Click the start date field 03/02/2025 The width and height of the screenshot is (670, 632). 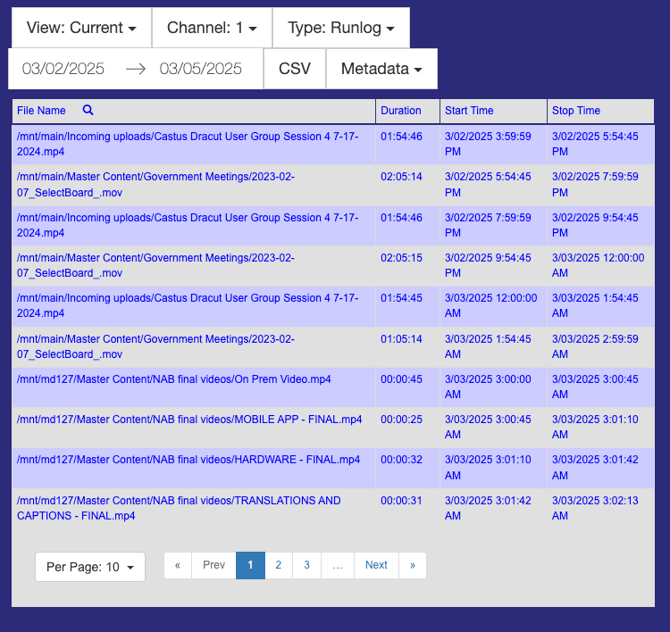pos(63,69)
